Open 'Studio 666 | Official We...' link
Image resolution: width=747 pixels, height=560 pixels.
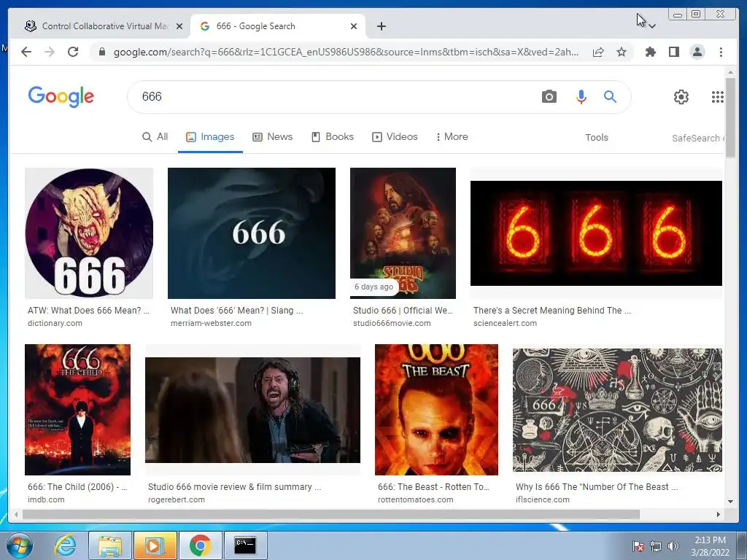403,311
